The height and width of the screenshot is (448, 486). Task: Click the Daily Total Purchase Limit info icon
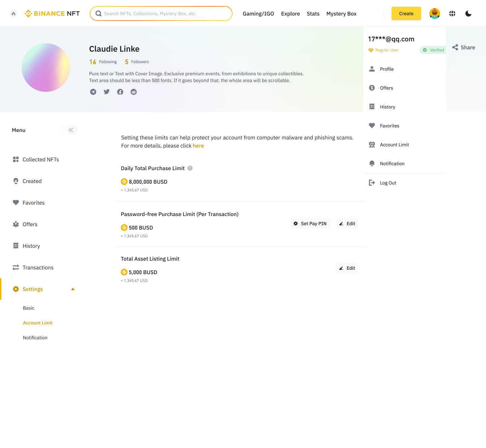pos(190,168)
